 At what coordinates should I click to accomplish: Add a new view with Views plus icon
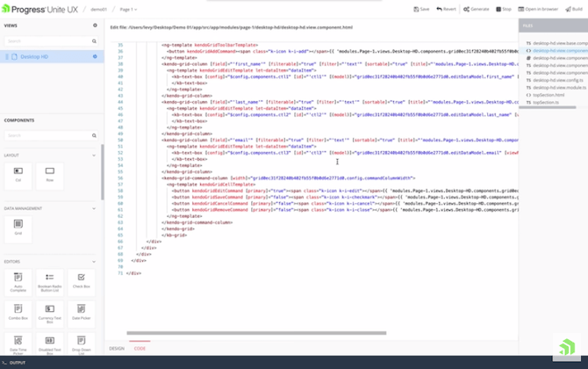[95, 25]
